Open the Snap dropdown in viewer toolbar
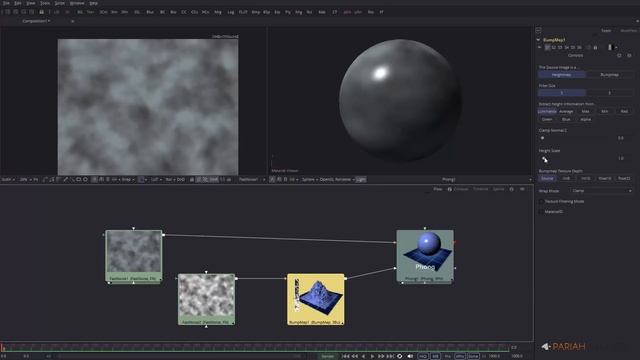The width and height of the screenshot is (640, 360). (x=128, y=180)
